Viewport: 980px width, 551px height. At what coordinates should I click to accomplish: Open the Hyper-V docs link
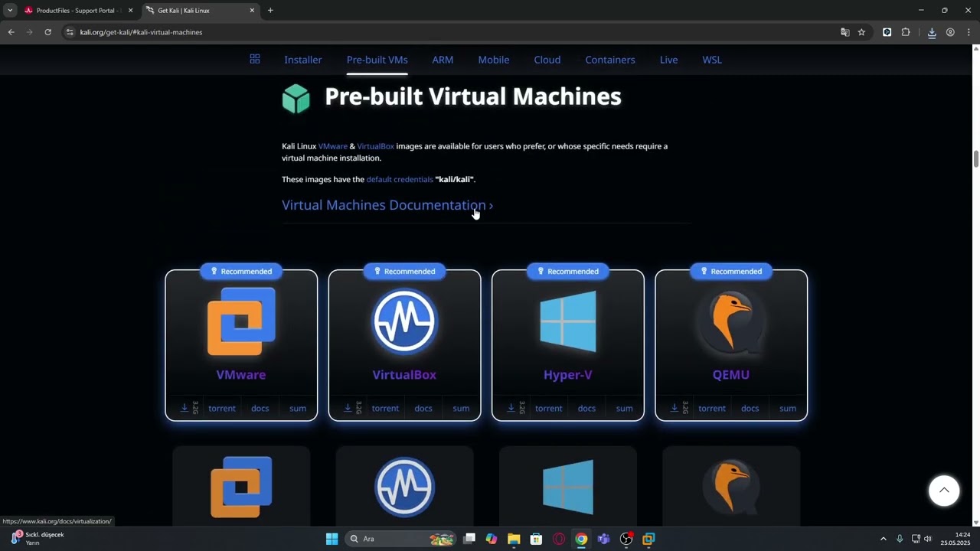(x=586, y=408)
